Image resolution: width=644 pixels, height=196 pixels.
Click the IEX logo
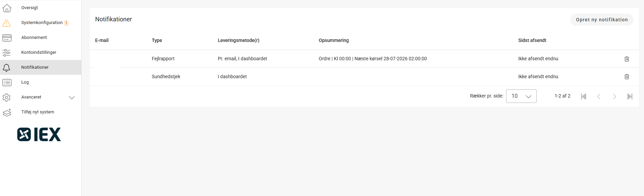pyautogui.click(x=39, y=134)
